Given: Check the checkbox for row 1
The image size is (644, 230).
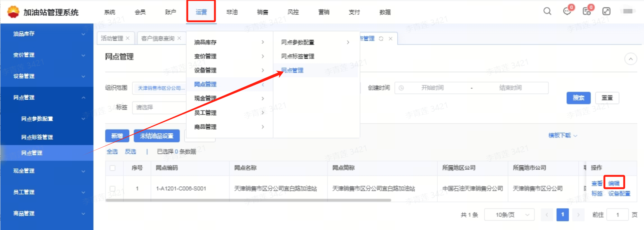Looking at the screenshot, I should (113, 189).
